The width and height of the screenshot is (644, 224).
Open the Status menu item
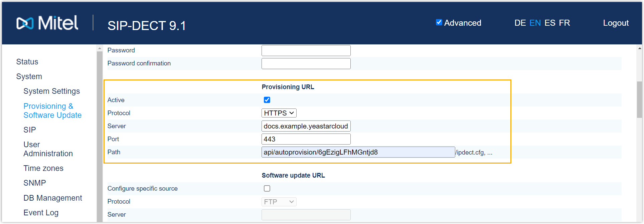[27, 62]
